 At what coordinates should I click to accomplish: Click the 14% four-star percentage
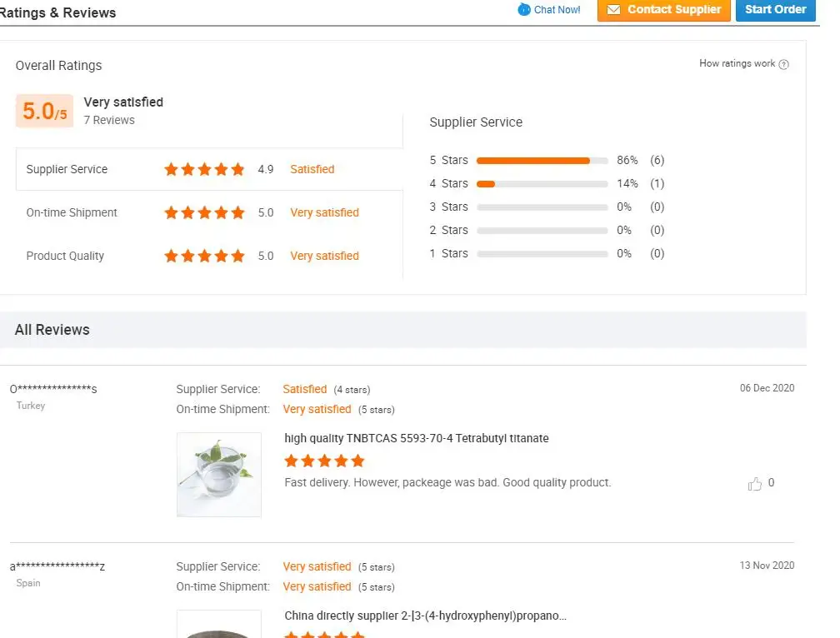pos(627,183)
